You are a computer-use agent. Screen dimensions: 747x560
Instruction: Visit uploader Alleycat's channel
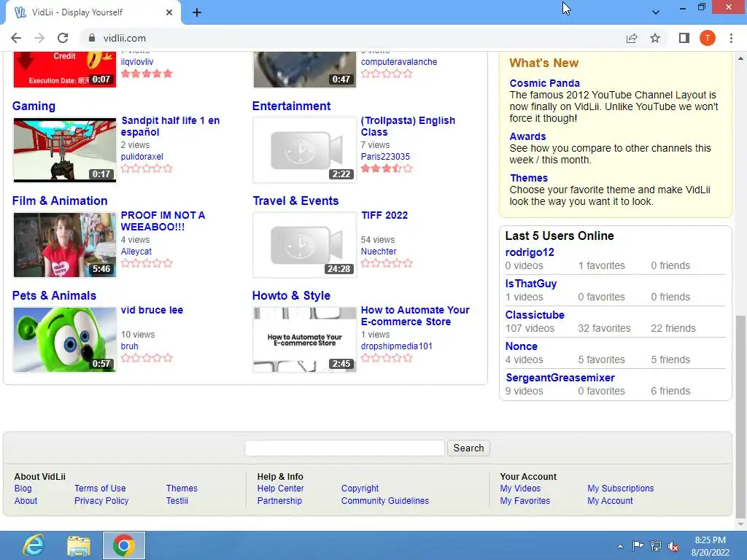(136, 251)
